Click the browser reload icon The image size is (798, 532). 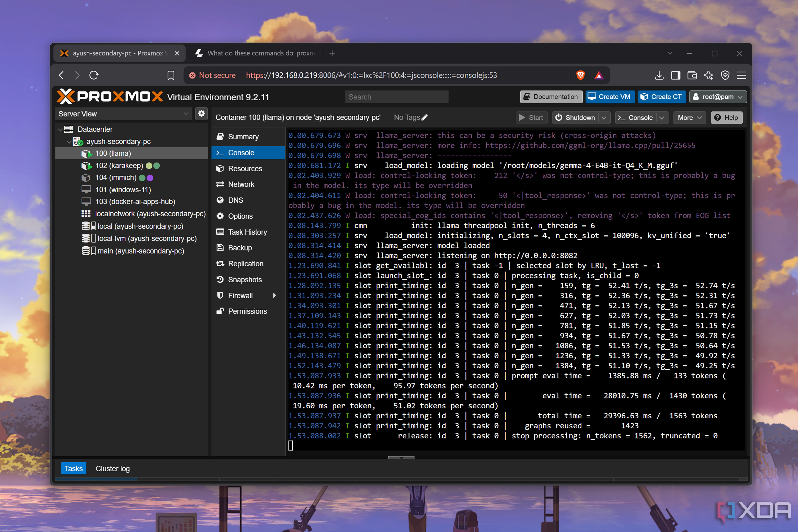(x=94, y=75)
